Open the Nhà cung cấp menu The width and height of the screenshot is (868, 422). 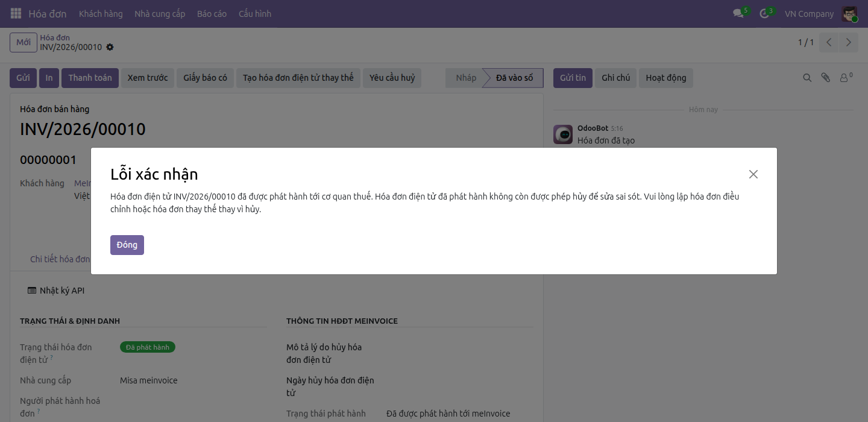click(x=160, y=13)
